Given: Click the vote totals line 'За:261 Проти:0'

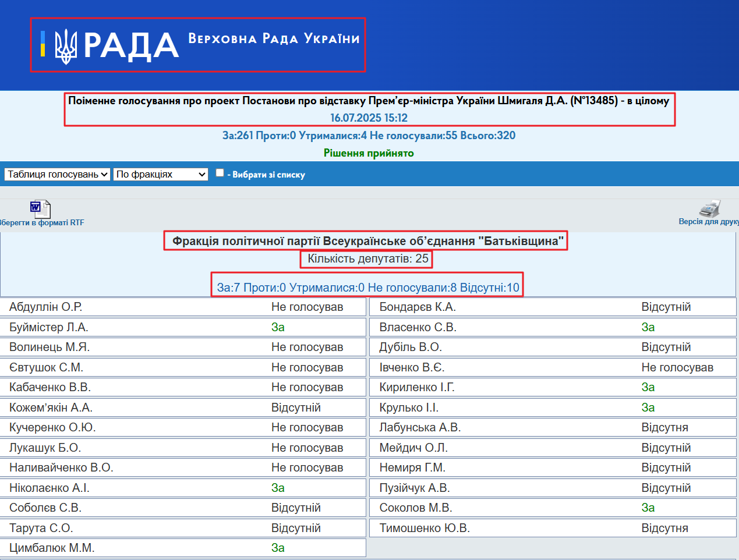Looking at the screenshot, I should click(x=369, y=136).
